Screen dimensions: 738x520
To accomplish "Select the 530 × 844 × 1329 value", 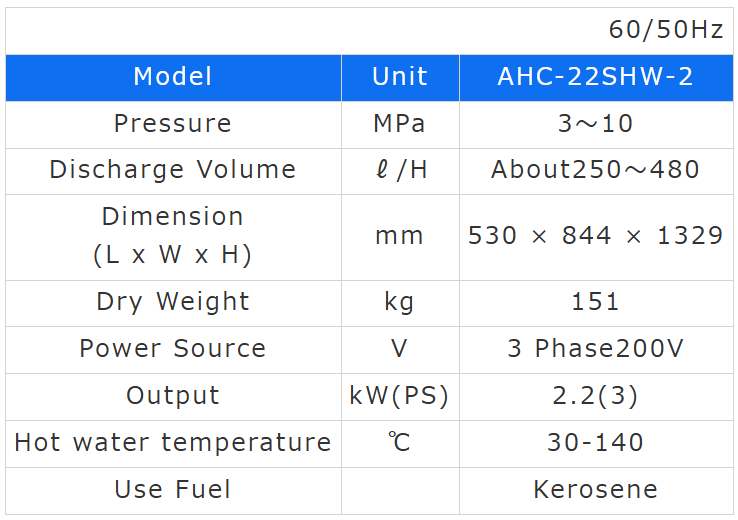I will coord(595,236).
